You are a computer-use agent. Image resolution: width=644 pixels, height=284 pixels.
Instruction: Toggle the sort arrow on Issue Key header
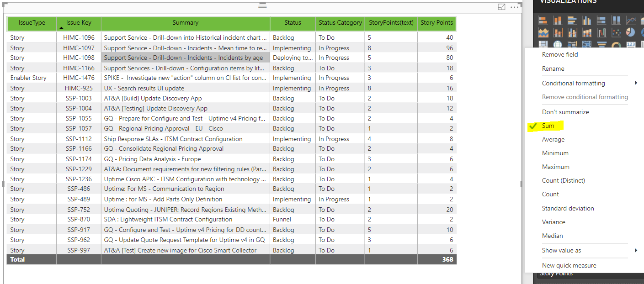coord(61,28)
